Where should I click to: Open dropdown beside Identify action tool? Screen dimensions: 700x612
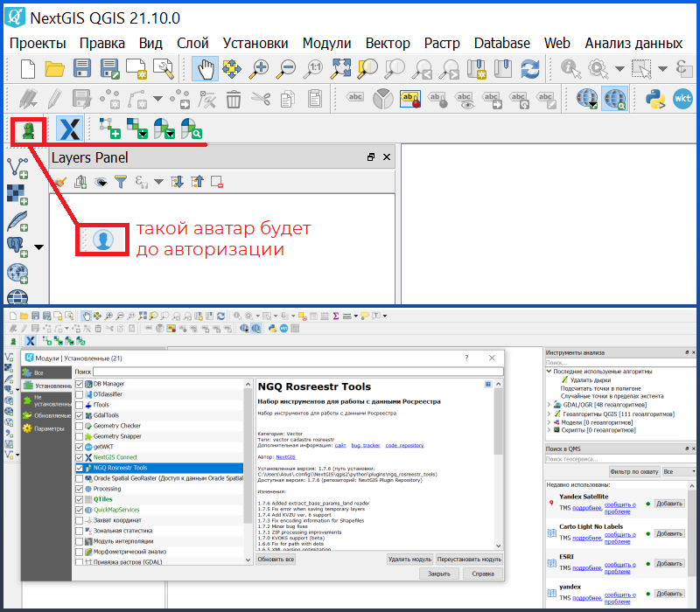[x=619, y=69]
